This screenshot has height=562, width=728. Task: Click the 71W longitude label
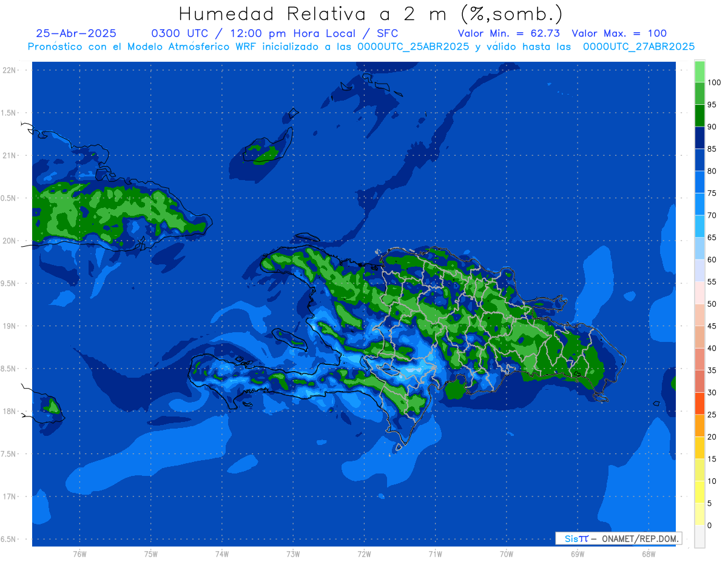435,554
